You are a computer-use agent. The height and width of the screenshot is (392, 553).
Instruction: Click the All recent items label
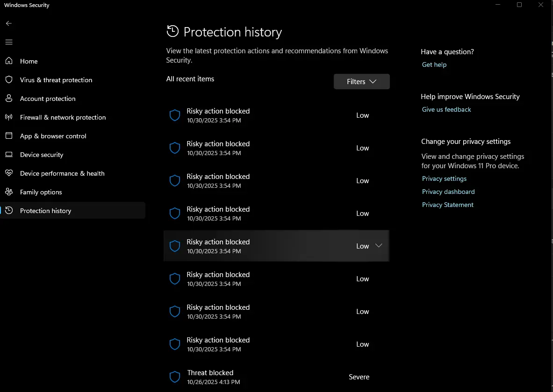(x=190, y=79)
